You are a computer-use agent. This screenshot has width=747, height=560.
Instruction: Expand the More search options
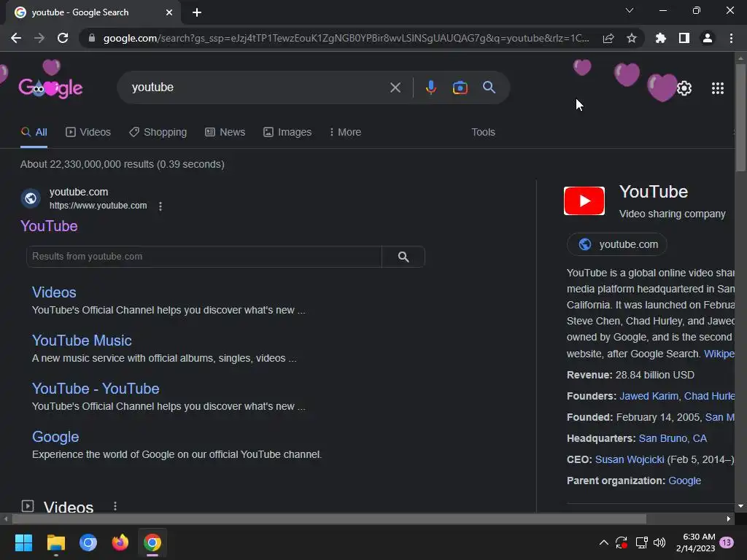tap(345, 133)
